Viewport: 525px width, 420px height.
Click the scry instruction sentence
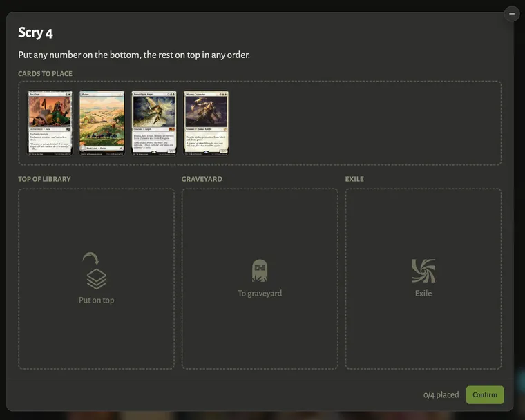click(x=134, y=55)
